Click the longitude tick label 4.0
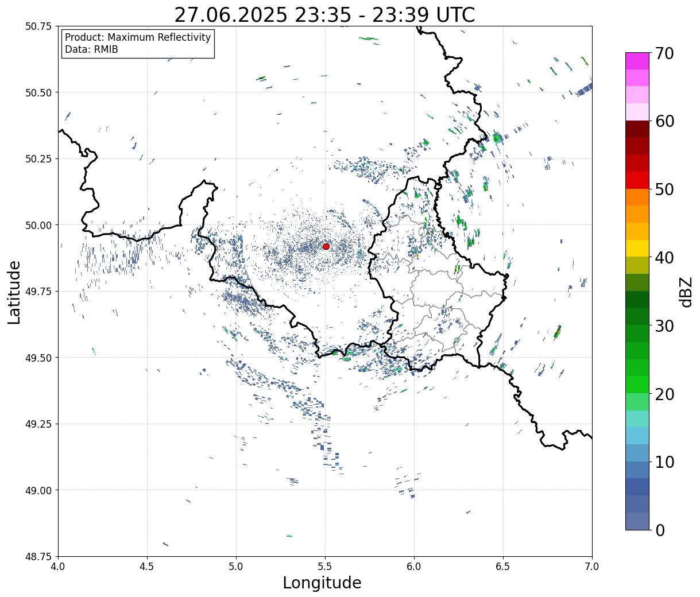Viewport: 700px width, 597px height. click(58, 567)
